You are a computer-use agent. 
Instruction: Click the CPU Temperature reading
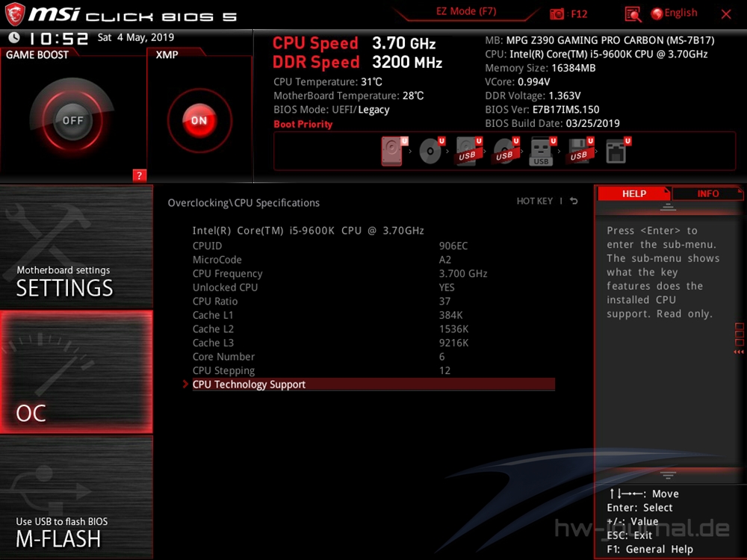[328, 82]
